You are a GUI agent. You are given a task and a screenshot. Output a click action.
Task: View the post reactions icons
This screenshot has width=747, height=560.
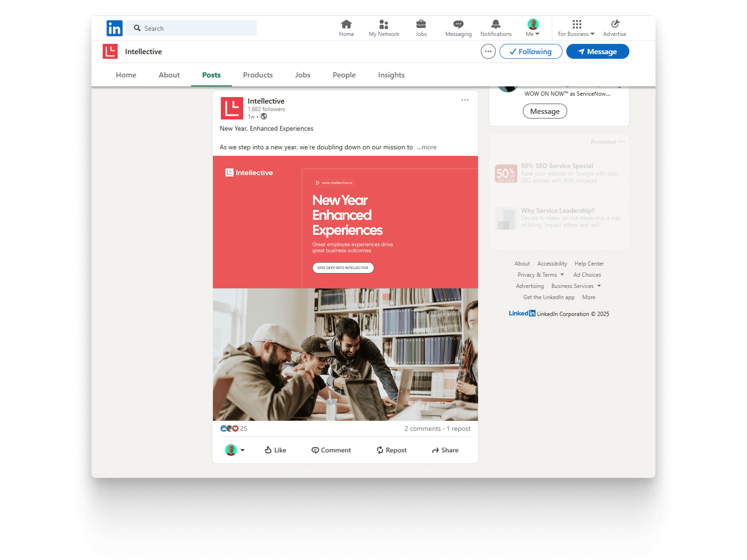[x=229, y=428]
